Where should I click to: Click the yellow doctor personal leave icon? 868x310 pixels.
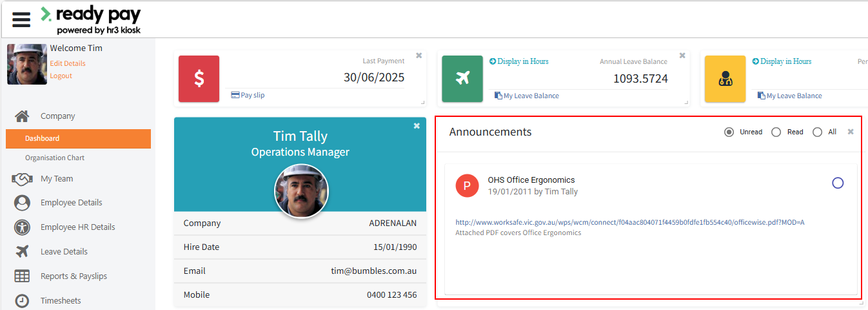[725, 79]
